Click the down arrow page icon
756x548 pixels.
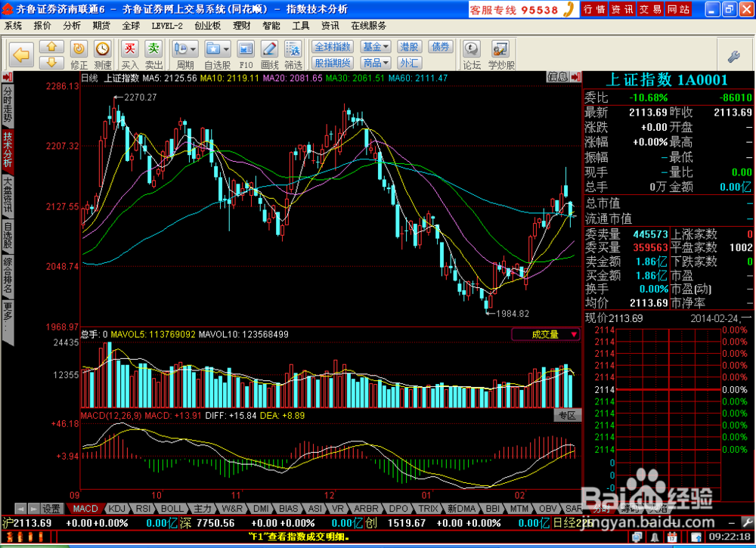[x=51, y=62]
